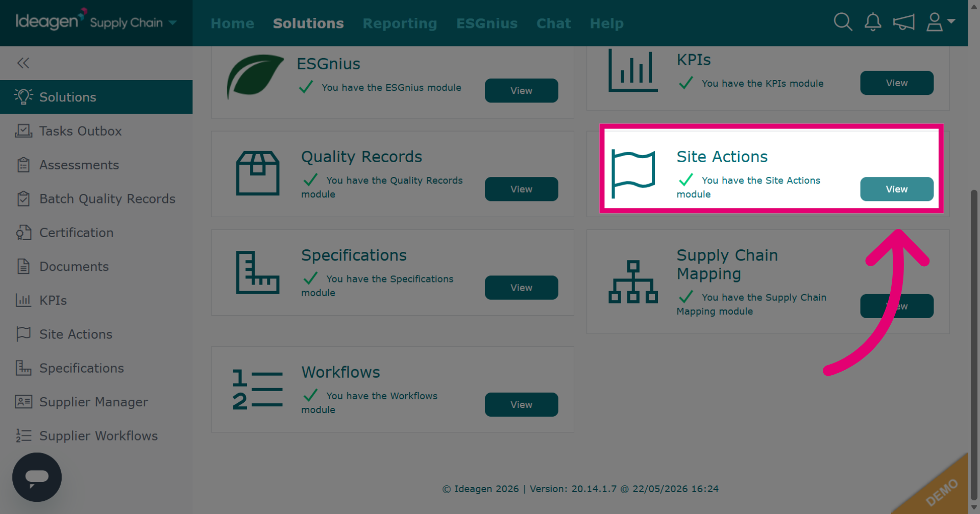Click the Site Actions flag card icon
The image size is (980, 514).
coord(633,173)
